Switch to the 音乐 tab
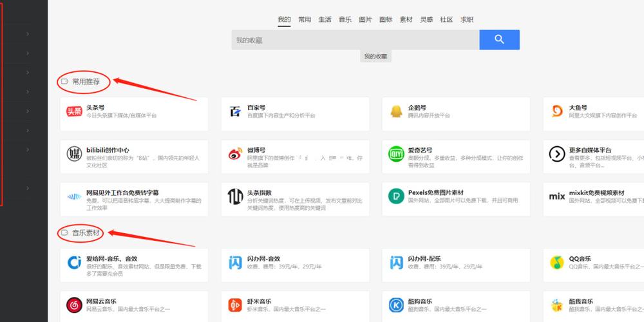The width and height of the screenshot is (644, 322). tap(345, 19)
